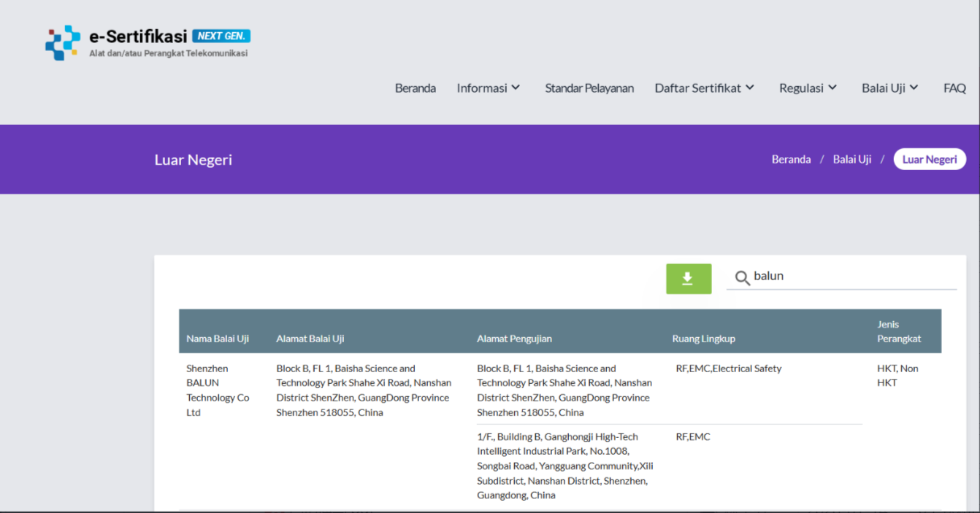Click the Alamat Balai Uji column header
This screenshot has width=980, height=513.
pos(310,339)
